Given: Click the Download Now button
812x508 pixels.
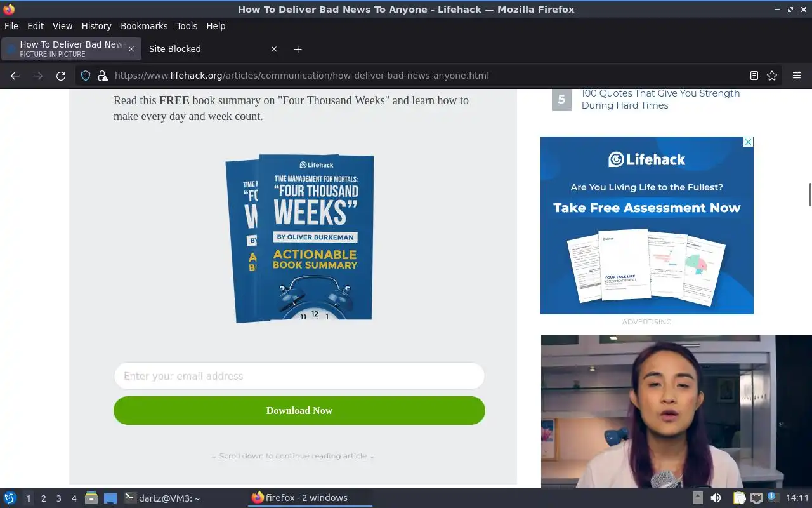Looking at the screenshot, I should 299,410.
